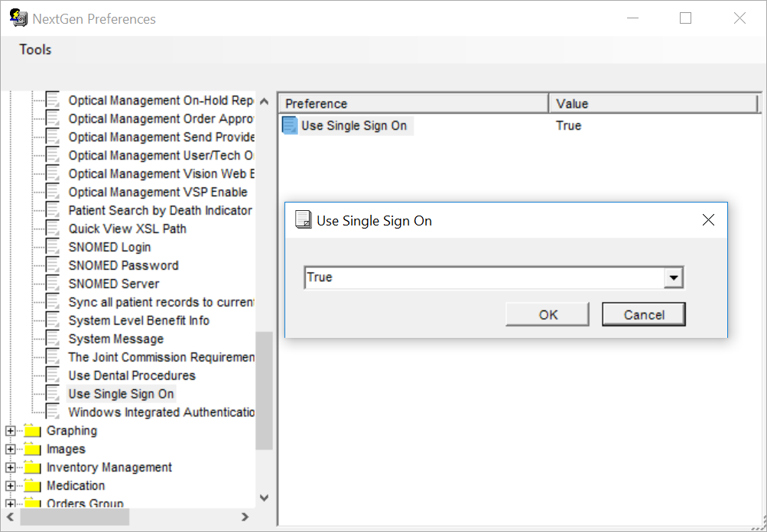767x532 pixels.
Task: Select SNOMED Login tree item
Action: coord(109,247)
